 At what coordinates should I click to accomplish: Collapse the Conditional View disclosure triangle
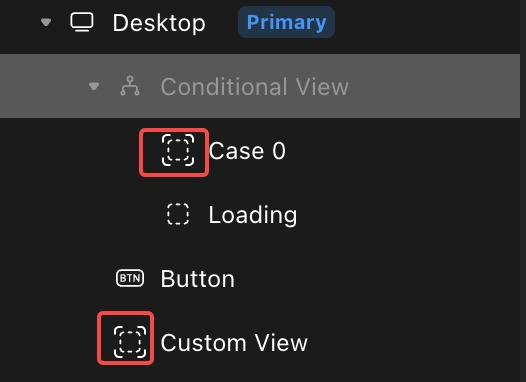(94, 86)
